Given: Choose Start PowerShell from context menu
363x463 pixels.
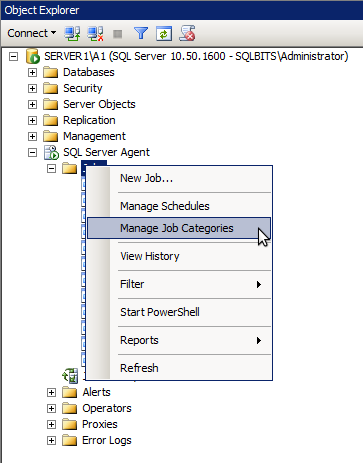Looking at the screenshot, I should pos(179,312).
